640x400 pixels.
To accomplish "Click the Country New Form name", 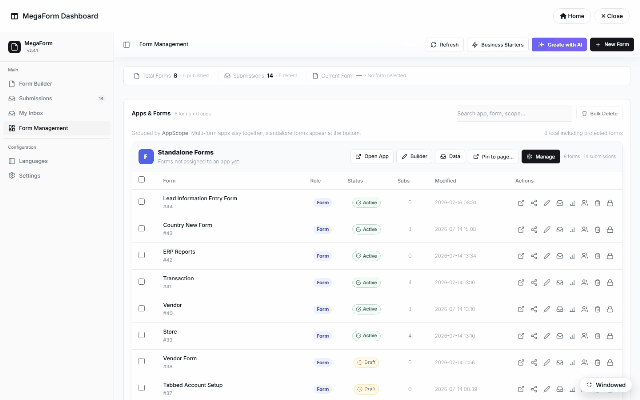I will [187, 225].
